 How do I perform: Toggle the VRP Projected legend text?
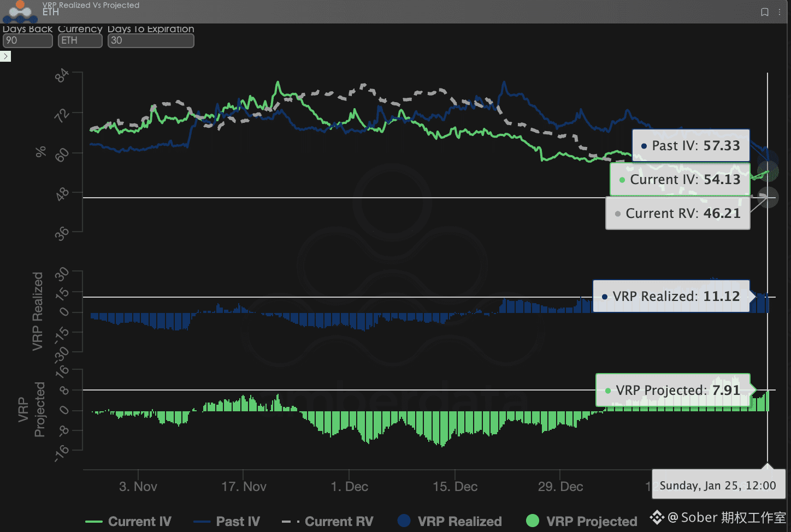coord(592,522)
